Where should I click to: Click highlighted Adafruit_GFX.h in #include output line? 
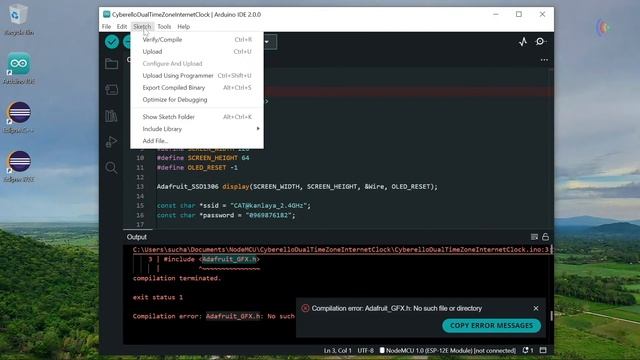pyautogui.click(x=229, y=259)
